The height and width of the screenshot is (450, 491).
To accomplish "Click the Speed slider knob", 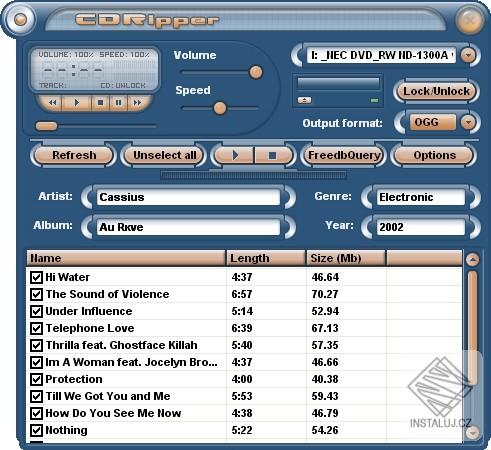I will [220, 108].
